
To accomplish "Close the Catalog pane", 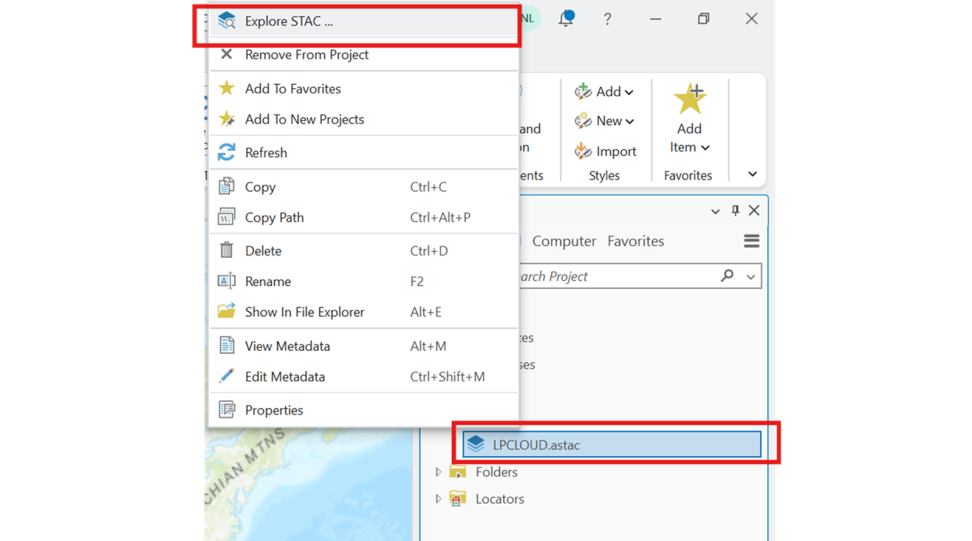I will tap(754, 211).
